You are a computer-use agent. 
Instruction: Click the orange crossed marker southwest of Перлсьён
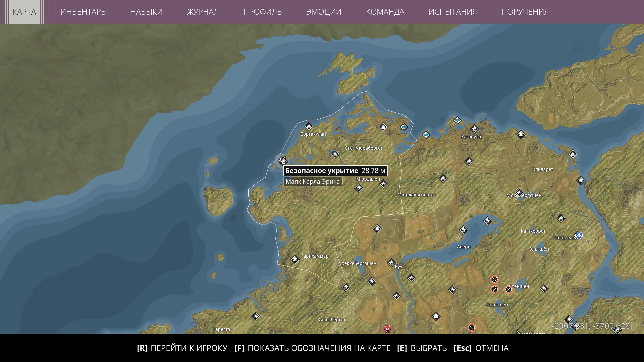click(472, 327)
